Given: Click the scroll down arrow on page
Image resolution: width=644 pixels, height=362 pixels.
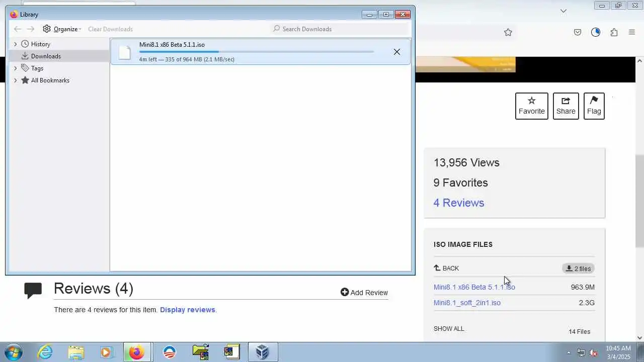Looking at the screenshot, I should point(639,338).
